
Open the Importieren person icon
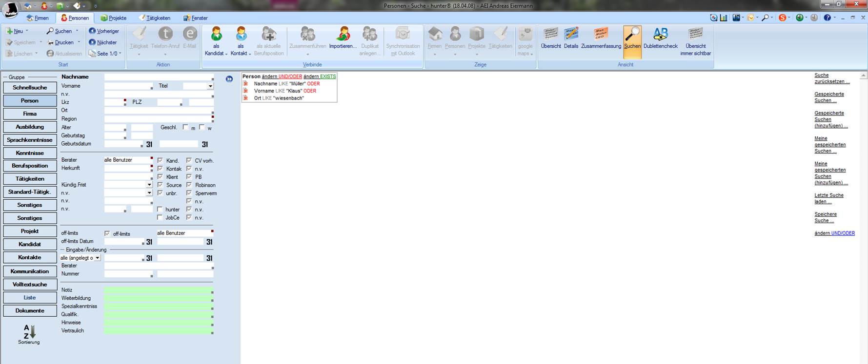[343, 35]
